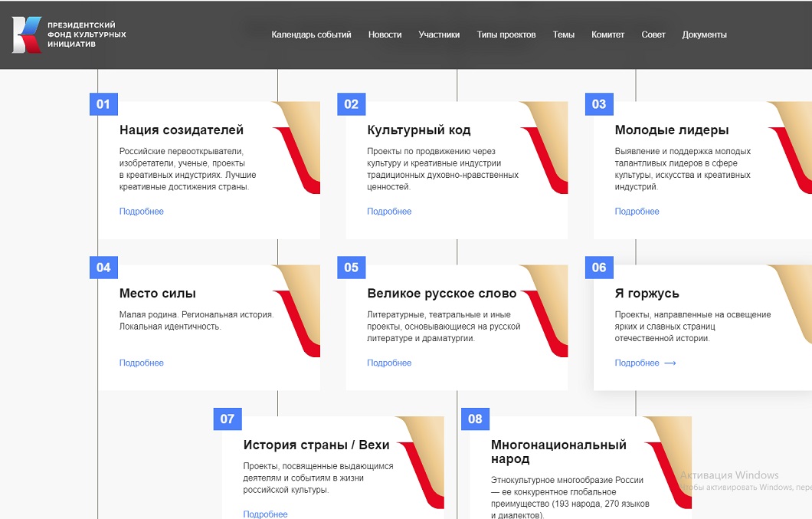Viewport: 812px width, 519px height.
Task: Select the blue 03 number badge
Action: (x=599, y=104)
